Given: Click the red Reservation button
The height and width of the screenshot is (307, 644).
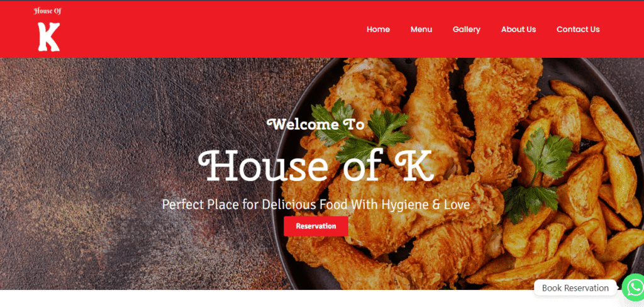Looking at the screenshot, I should pos(316,226).
